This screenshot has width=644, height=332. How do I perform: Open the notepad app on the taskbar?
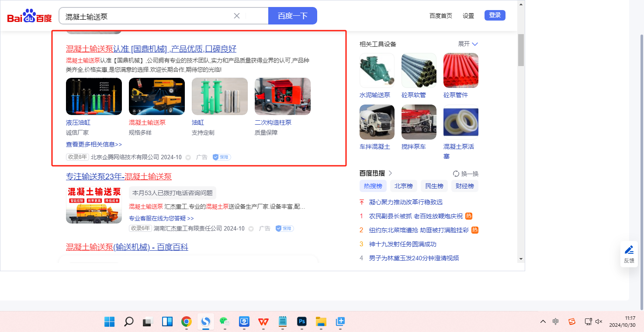(283, 322)
